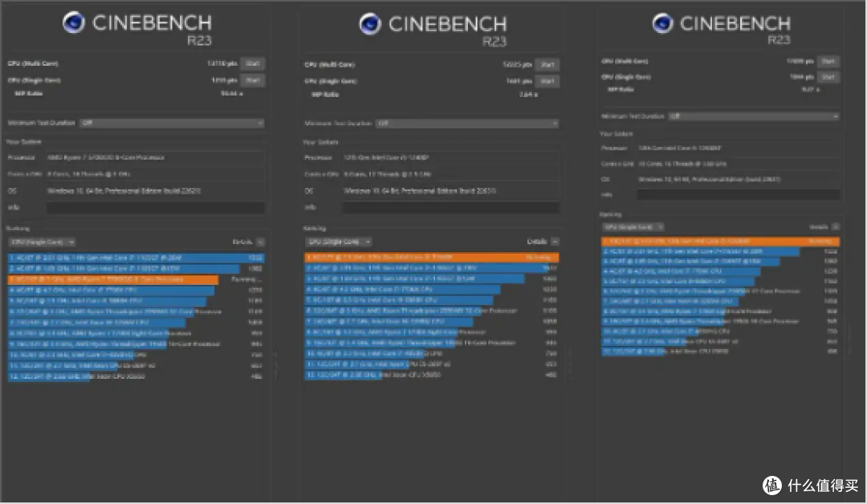This screenshot has width=867, height=504.
Task: Toggle the Details checkbox in middle window
Action: (556, 242)
